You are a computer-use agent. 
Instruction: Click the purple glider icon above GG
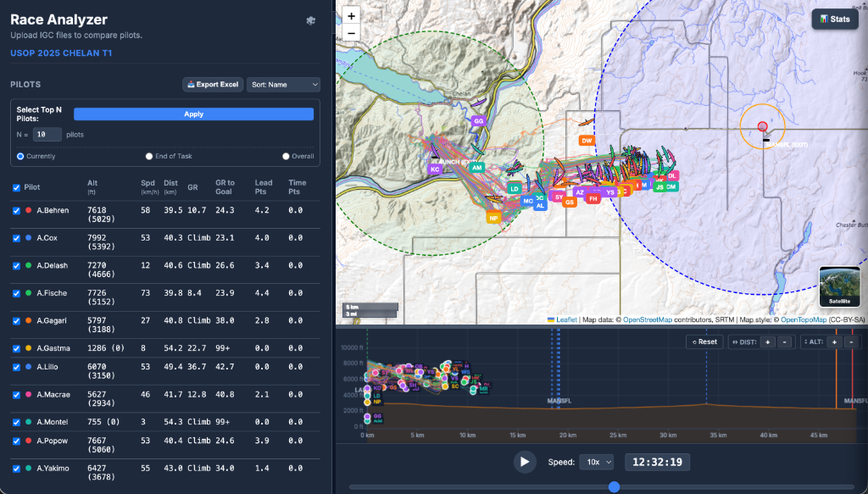pos(478,103)
